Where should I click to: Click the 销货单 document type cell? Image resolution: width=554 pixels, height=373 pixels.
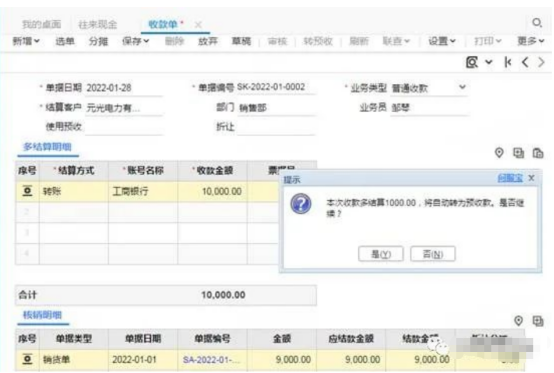pyautogui.click(x=74, y=360)
